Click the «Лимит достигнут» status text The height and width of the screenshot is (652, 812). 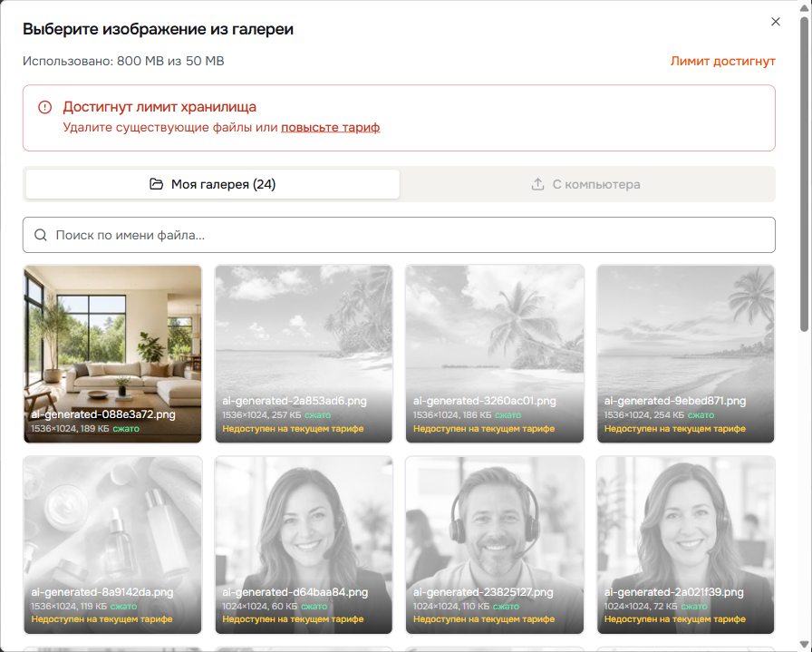pyautogui.click(x=723, y=61)
